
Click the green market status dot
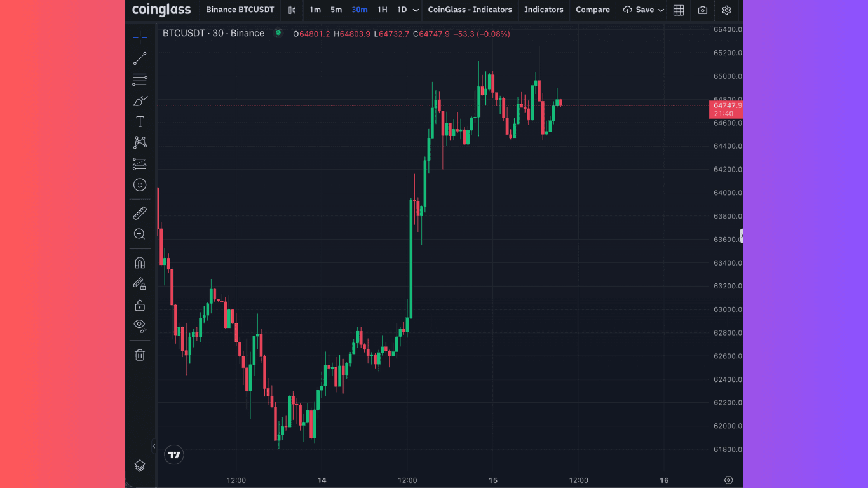tap(278, 33)
